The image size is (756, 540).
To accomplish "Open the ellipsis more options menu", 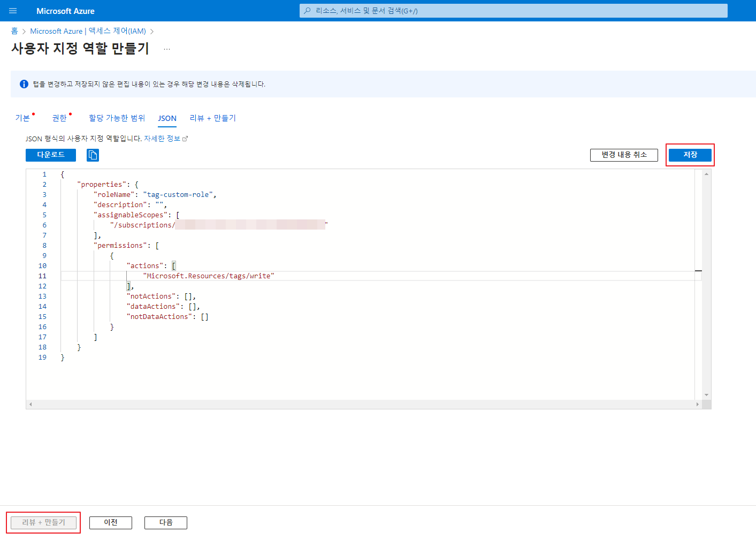I will (x=167, y=49).
